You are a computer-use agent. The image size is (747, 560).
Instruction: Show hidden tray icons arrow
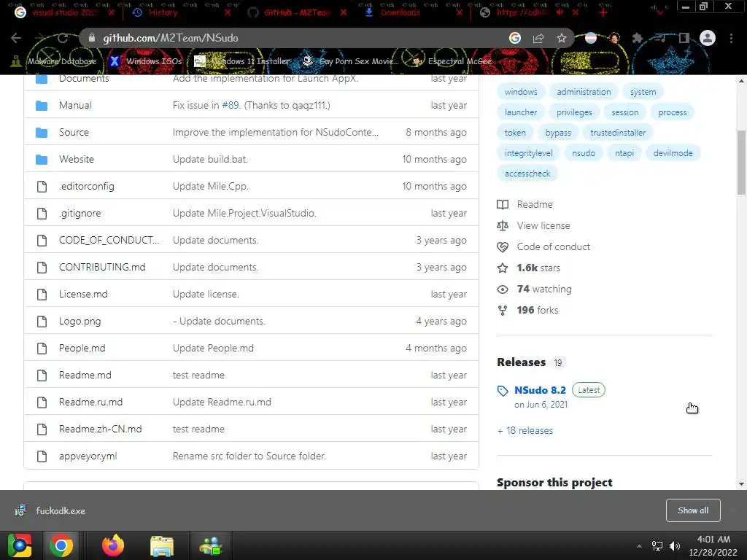639,546
